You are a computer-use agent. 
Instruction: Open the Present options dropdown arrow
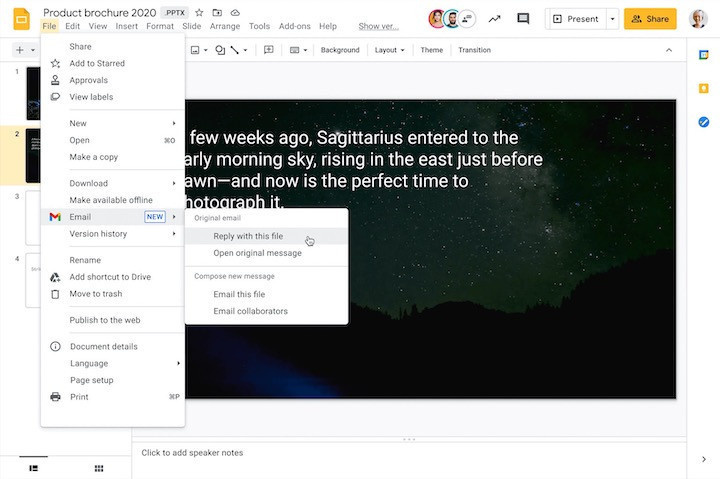click(x=612, y=19)
